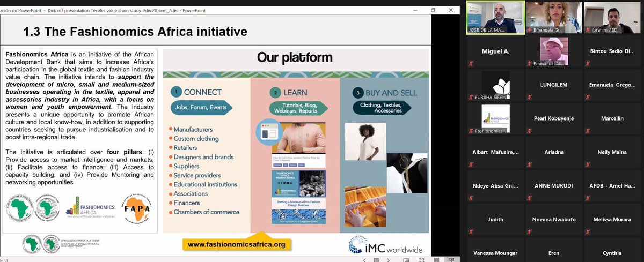Select the Eren participant name

[x=554, y=253]
